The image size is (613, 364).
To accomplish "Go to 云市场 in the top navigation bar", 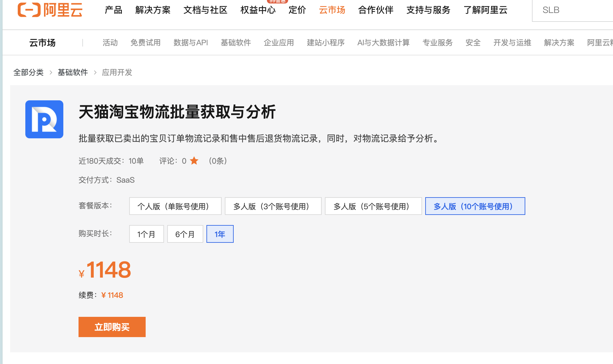I will 332,10.
